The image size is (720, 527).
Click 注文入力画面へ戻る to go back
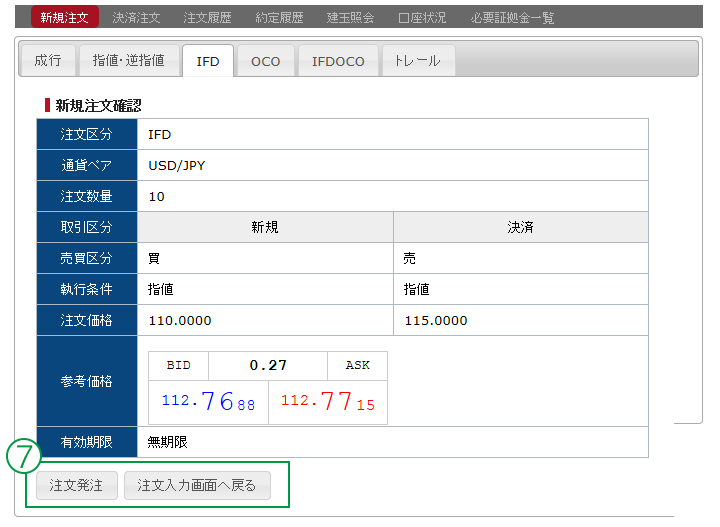pyautogui.click(x=197, y=485)
